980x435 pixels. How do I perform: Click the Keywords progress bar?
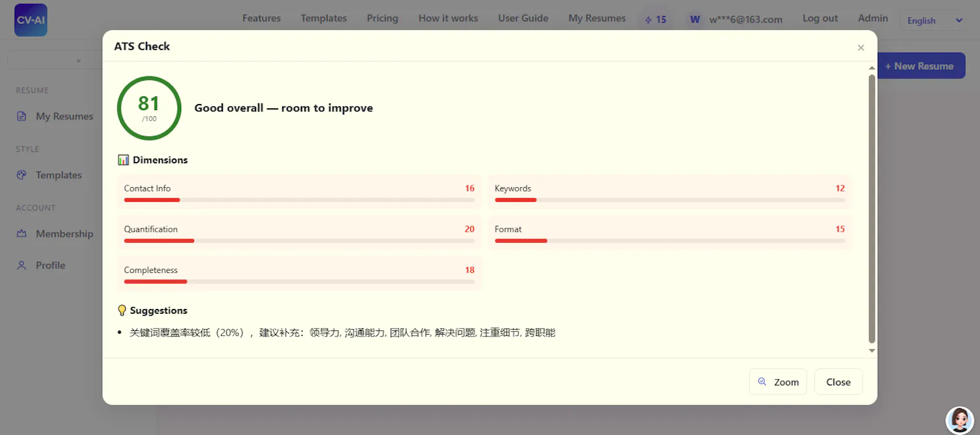tap(669, 200)
